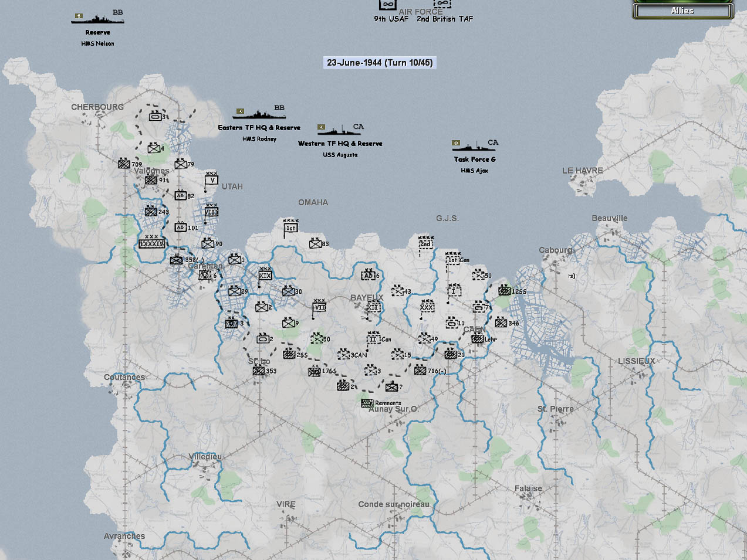The width and height of the screenshot is (747, 560).
Task: Select the British 11 armoured counter
Action: [x=451, y=323]
